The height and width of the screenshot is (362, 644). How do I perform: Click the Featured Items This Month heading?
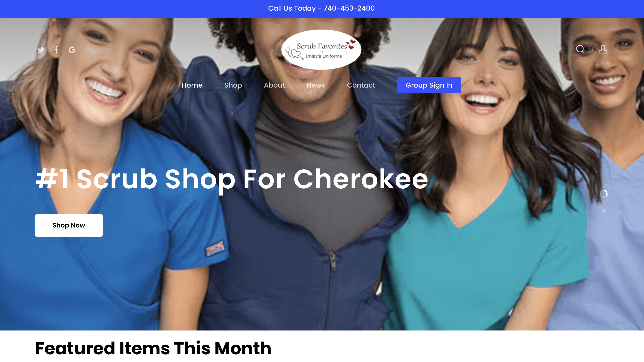[153, 348]
